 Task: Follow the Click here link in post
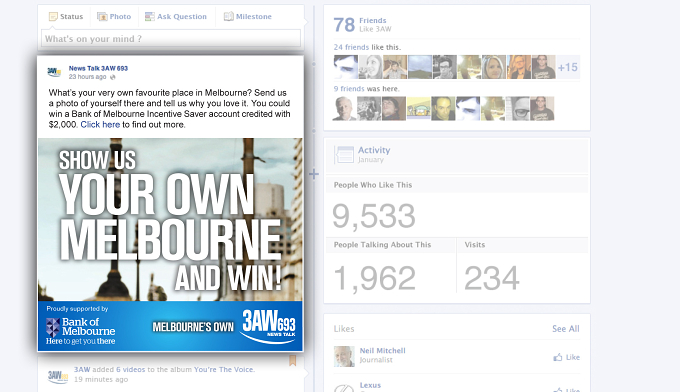pyautogui.click(x=100, y=124)
